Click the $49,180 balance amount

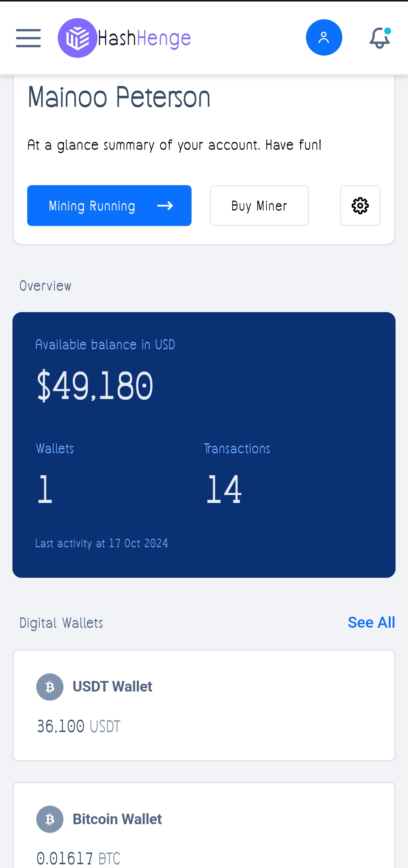tap(95, 386)
